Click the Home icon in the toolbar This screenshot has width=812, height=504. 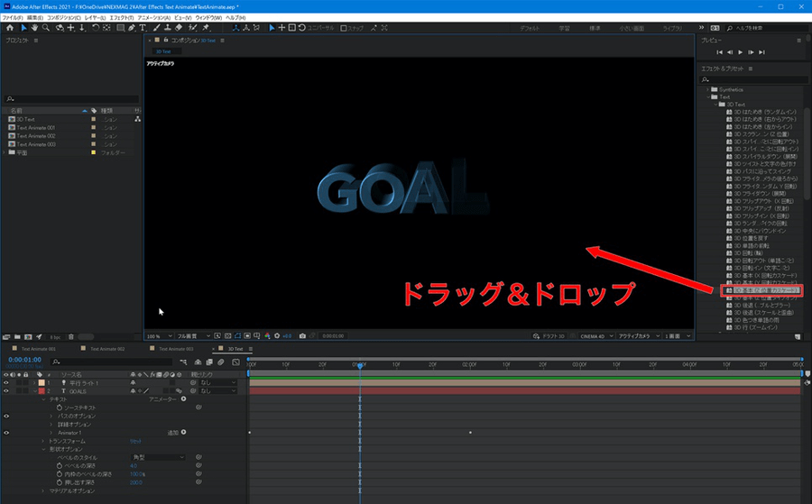point(10,27)
